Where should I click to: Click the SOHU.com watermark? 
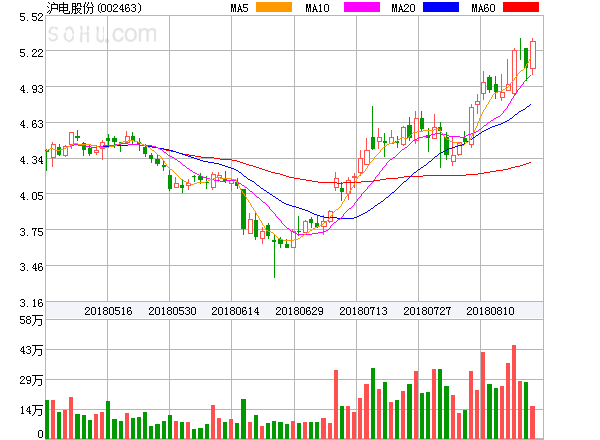coord(102,35)
